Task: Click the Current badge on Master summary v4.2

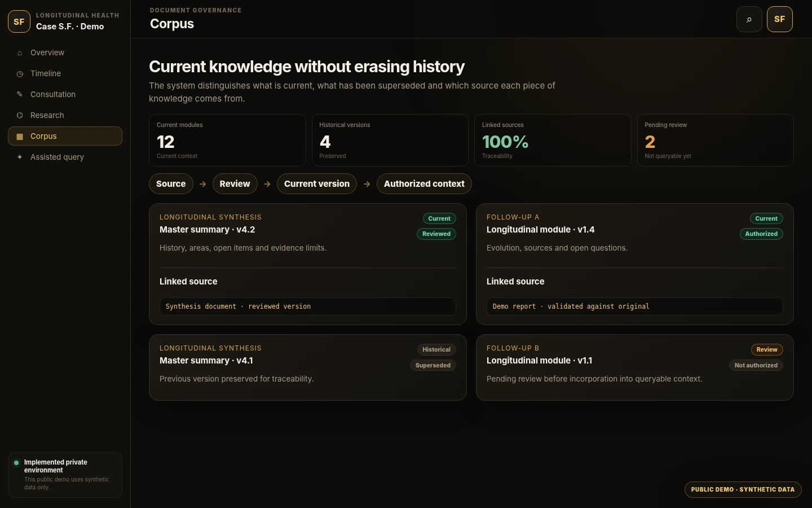Action: (439, 218)
